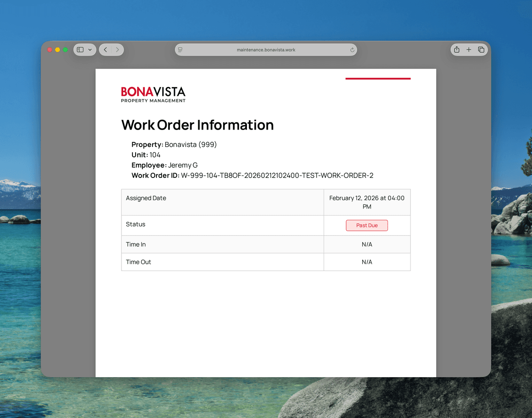Toggle the yellow minimize traffic light
Viewport: 532px width, 418px height.
pyautogui.click(x=57, y=50)
